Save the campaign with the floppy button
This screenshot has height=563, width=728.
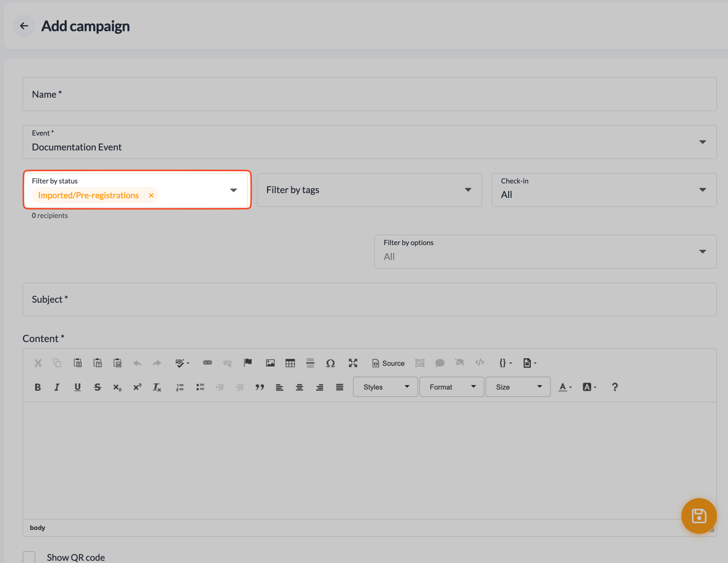pyautogui.click(x=699, y=516)
